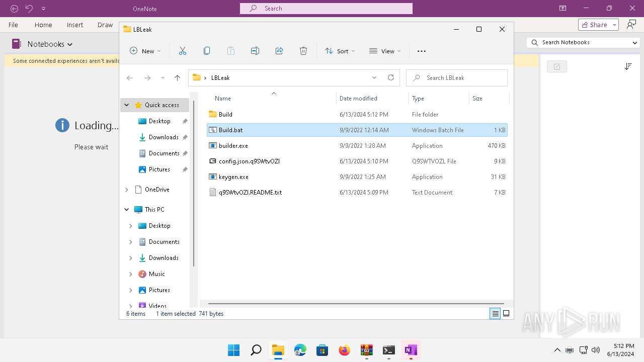Open Firefox from taskbar
Image resolution: width=644 pixels, height=362 pixels.
click(345, 350)
